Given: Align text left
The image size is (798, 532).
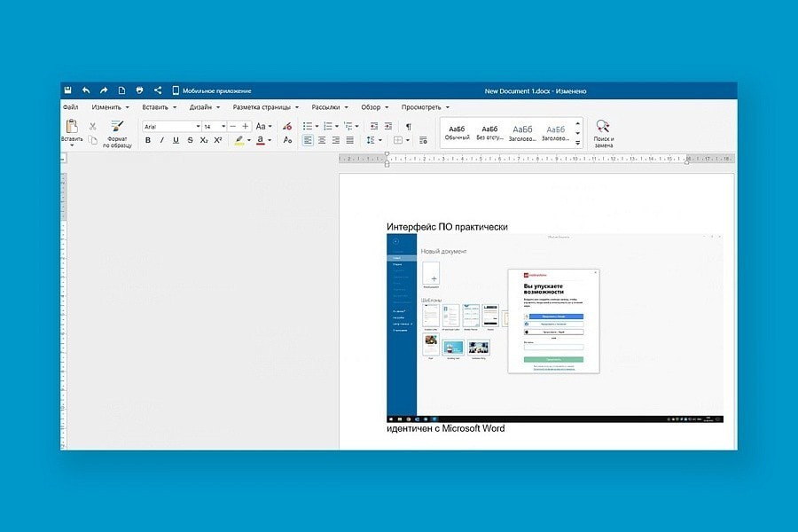Looking at the screenshot, I should click(x=308, y=140).
